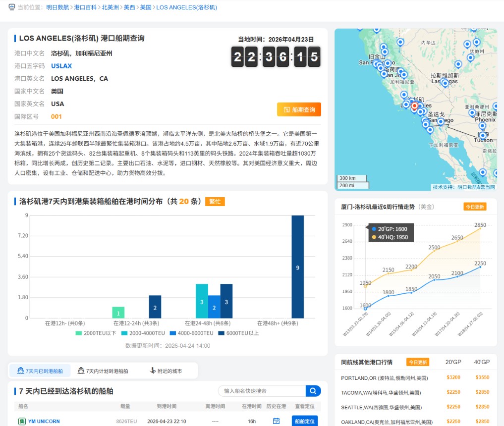The width and height of the screenshot is (504, 426).
Task: Click the Las Vegas map pin
Action: (445, 83)
